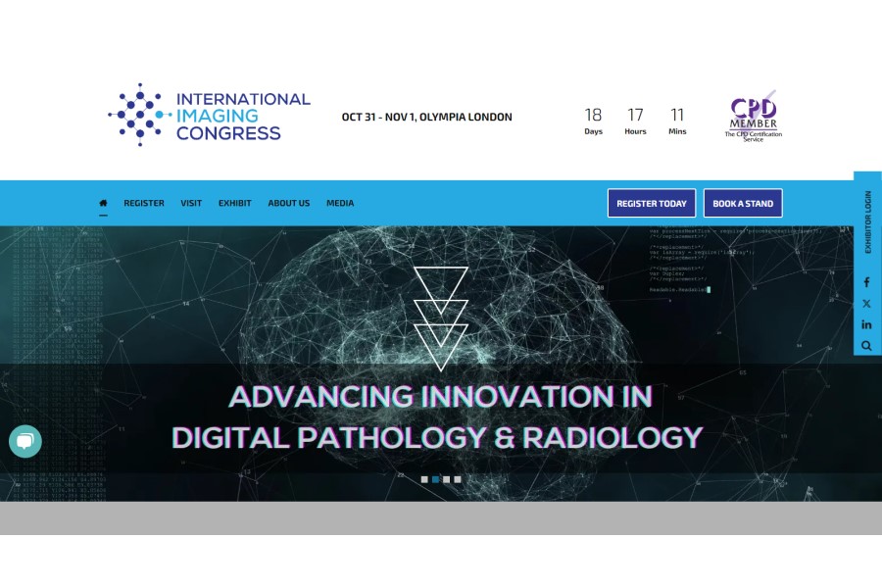882x588 pixels.
Task: Select the first carousel slide indicator
Action: pos(424,479)
